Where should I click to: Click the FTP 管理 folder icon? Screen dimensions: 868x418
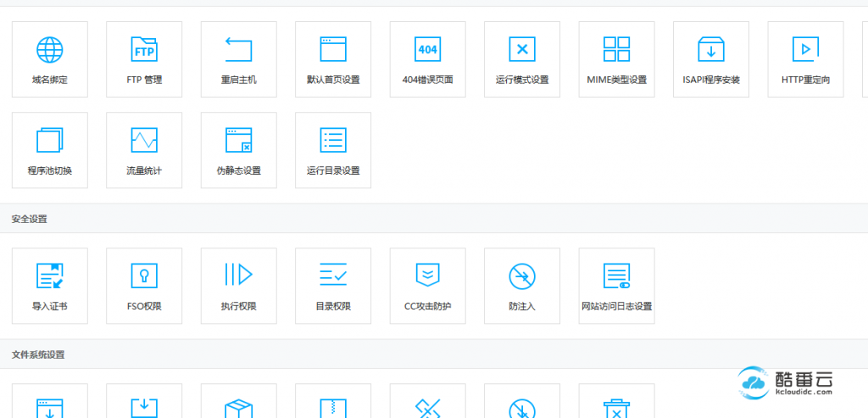(x=144, y=49)
